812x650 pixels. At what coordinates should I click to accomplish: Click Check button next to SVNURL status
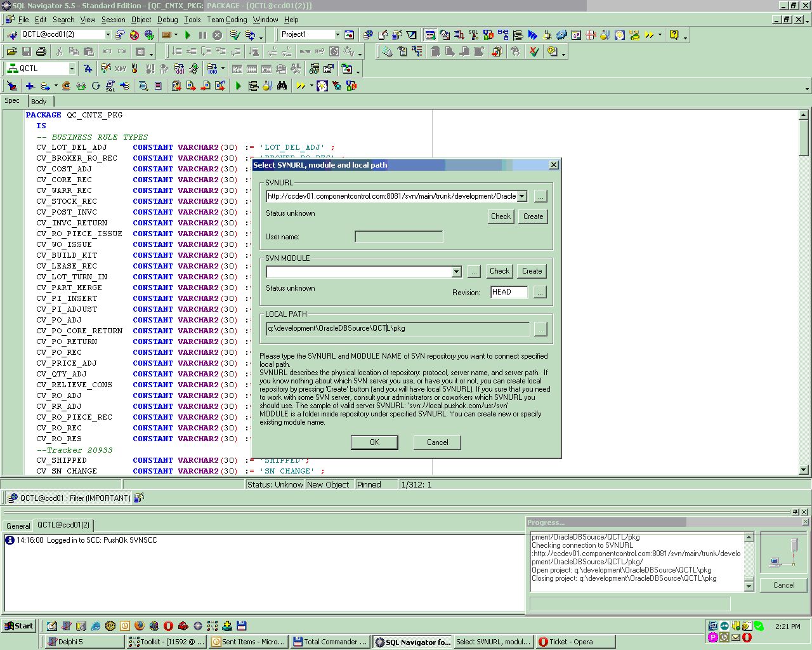point(501,216)
